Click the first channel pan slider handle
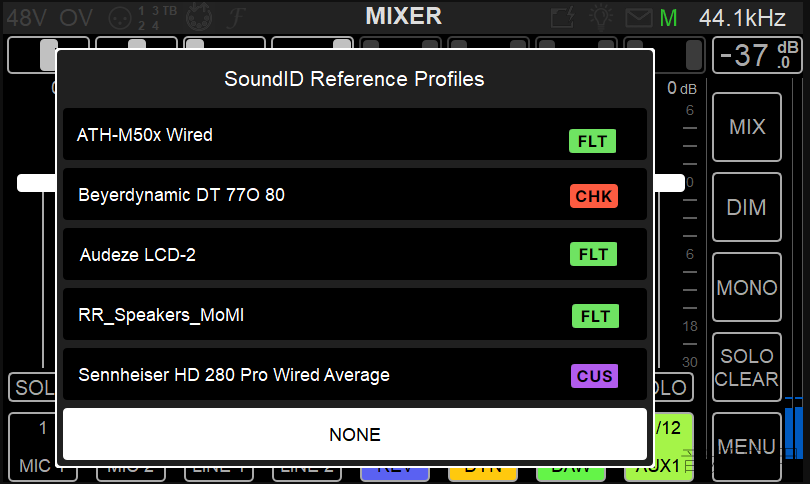This screenshot has width=810, height=484. 49,54
